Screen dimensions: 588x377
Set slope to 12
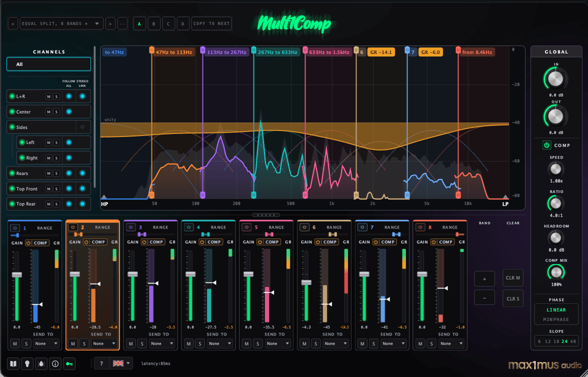[x=548, y=341]
